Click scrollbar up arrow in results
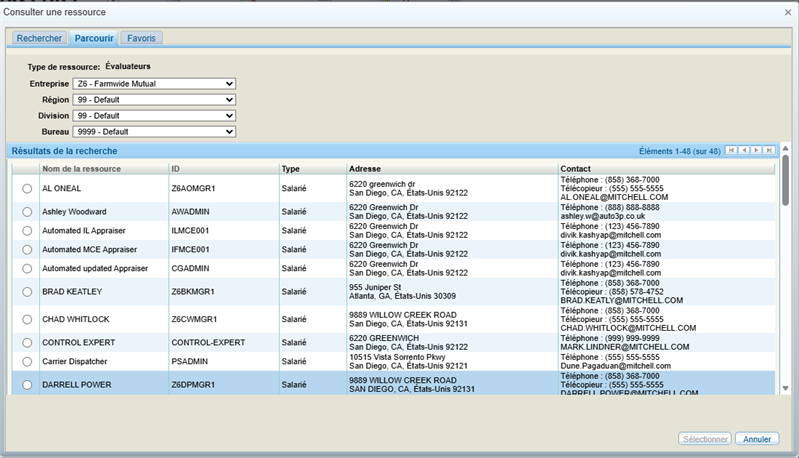Image resolution: width=799 pixels, height=458 pixels. point(785,150)
